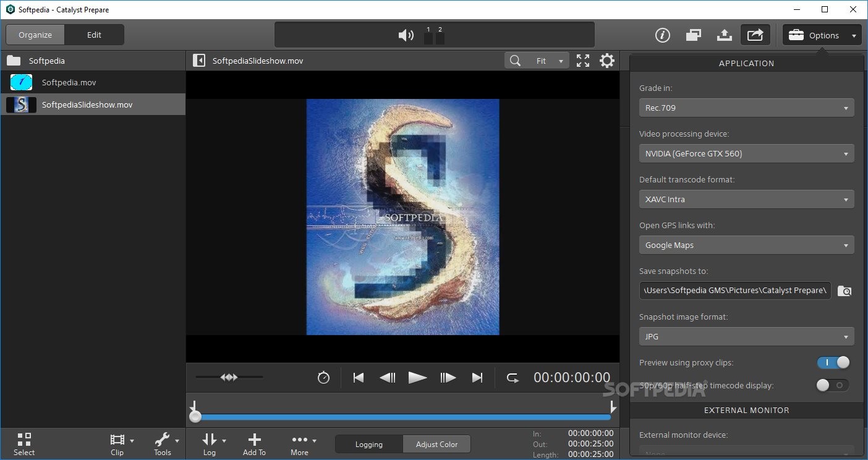Click the Softpedia folder icon
868x460 pixels.
point(14,61)
